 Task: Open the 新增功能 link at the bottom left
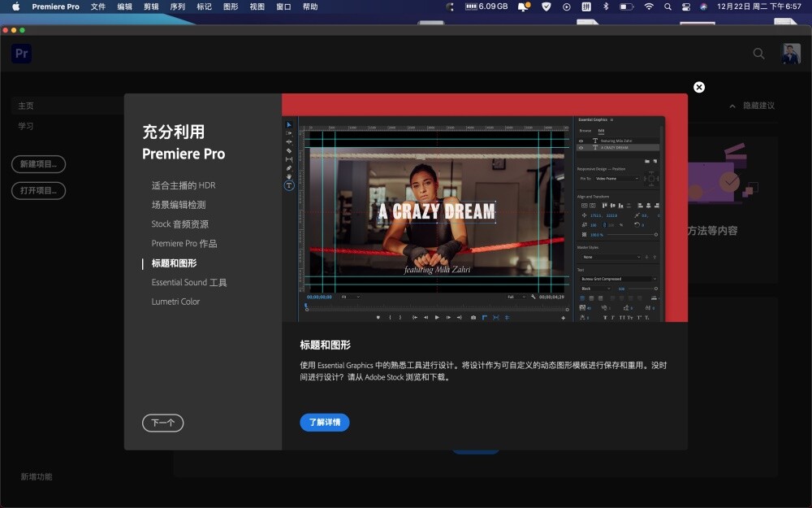coord(37,476)
